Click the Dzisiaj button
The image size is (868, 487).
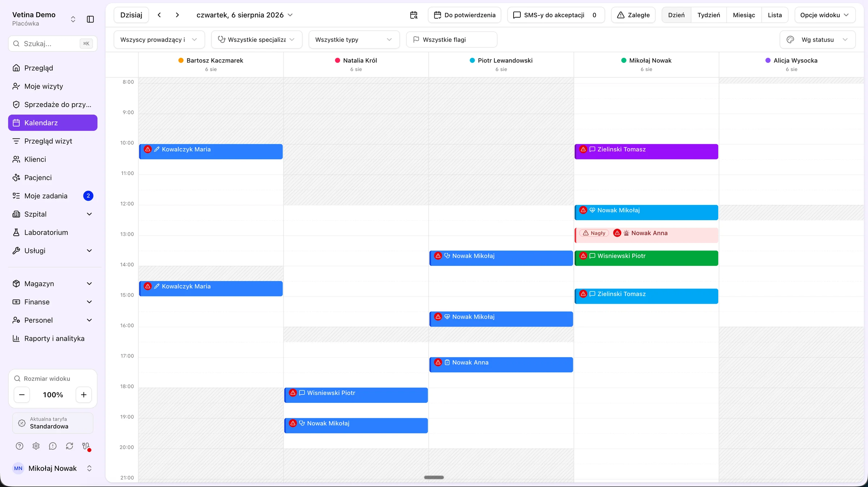[x=131, y=15]
